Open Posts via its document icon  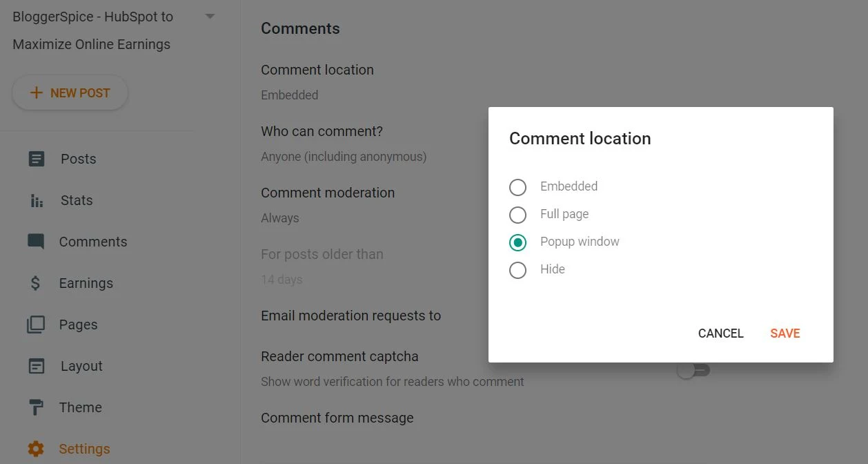(x=36, y=159)
